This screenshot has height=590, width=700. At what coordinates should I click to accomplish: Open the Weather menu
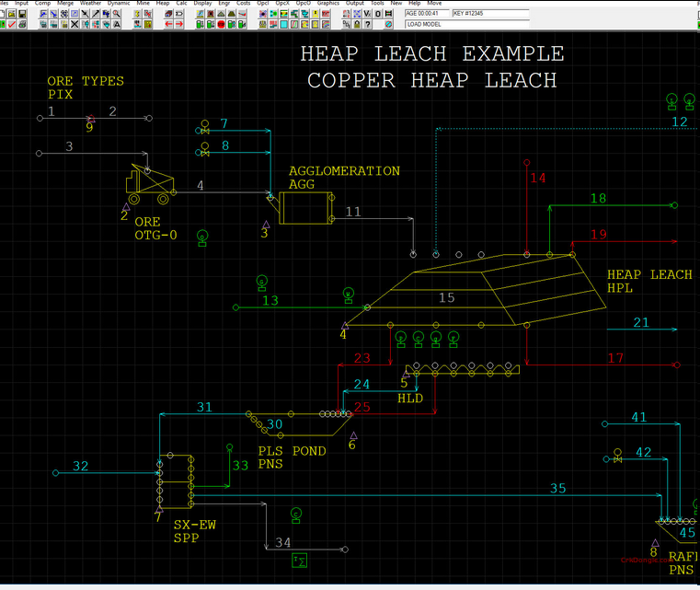[x=91, y=4]
